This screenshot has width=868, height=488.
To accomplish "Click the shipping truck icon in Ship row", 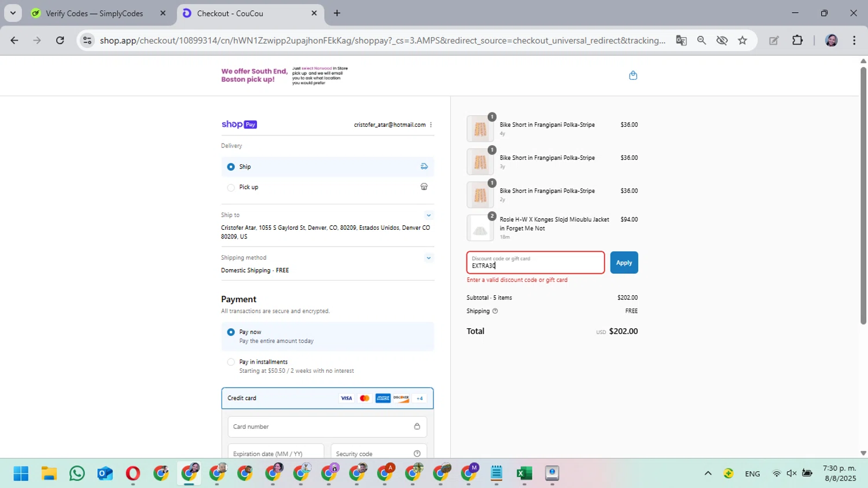I will (424, 167).
